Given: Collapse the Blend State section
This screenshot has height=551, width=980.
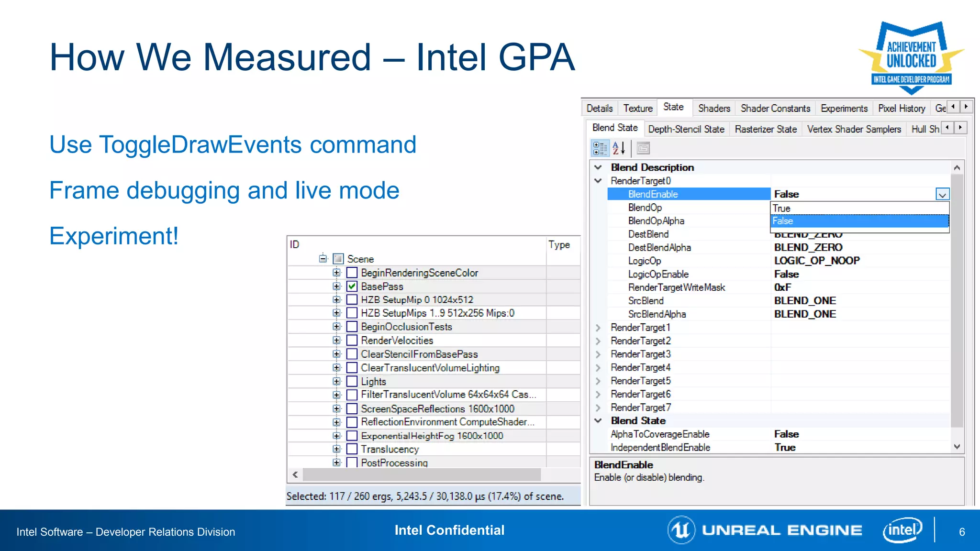Looking at the screenshot, I should tap(598, 421).
